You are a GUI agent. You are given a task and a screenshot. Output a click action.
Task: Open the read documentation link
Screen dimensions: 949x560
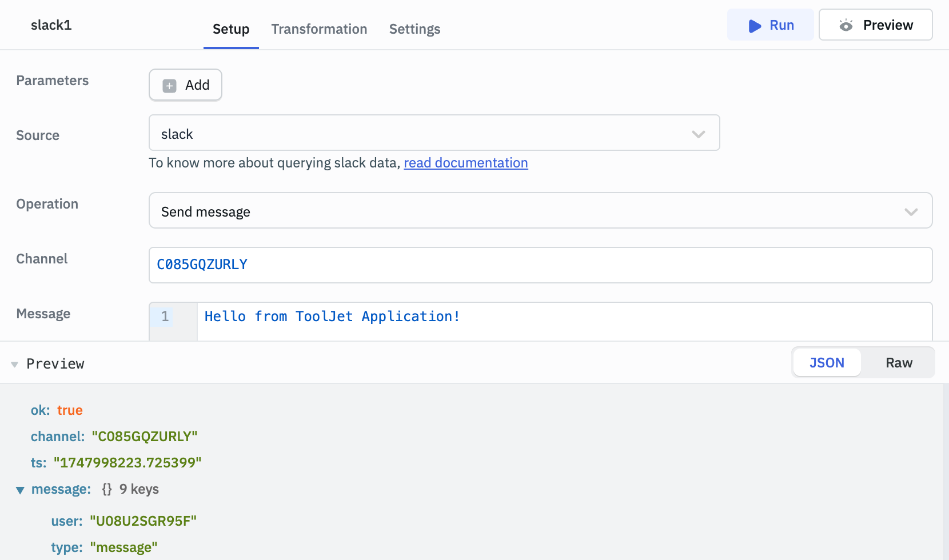point(465,163)
